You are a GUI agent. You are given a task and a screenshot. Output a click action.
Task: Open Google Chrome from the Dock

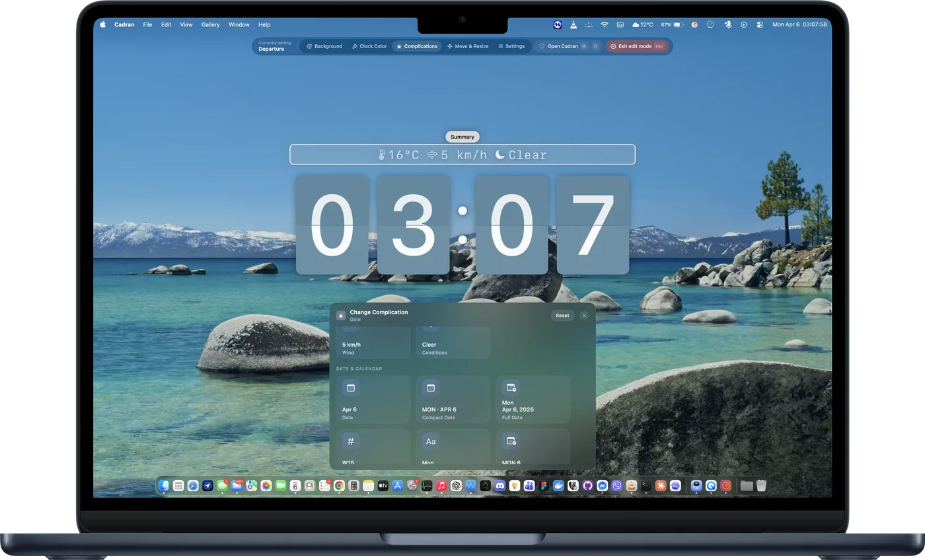(x=339, y=485)
